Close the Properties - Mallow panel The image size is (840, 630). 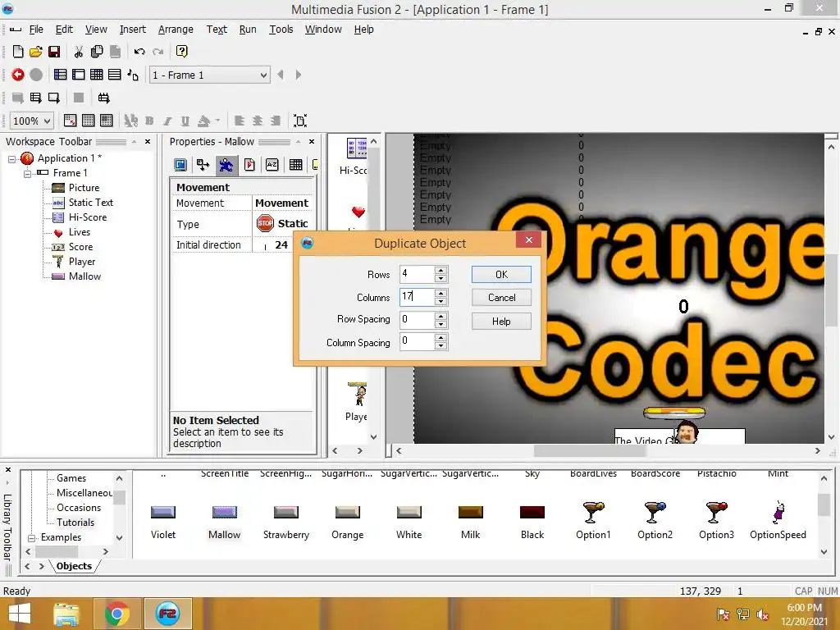pos(312,142)
